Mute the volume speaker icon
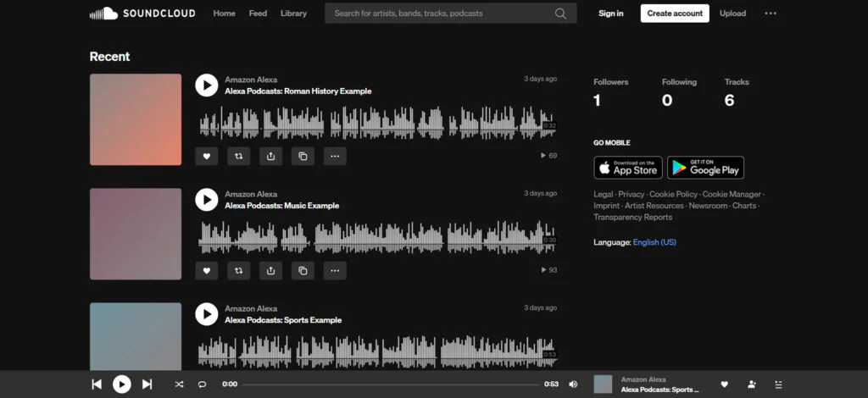Image resolution: width=868 pixels, height=398 pixels. point(574,384)
